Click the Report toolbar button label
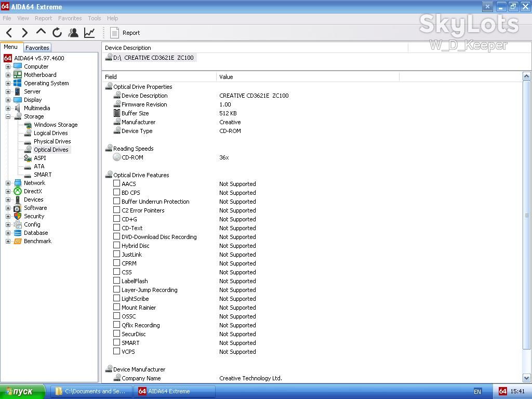 coord(131,33)
